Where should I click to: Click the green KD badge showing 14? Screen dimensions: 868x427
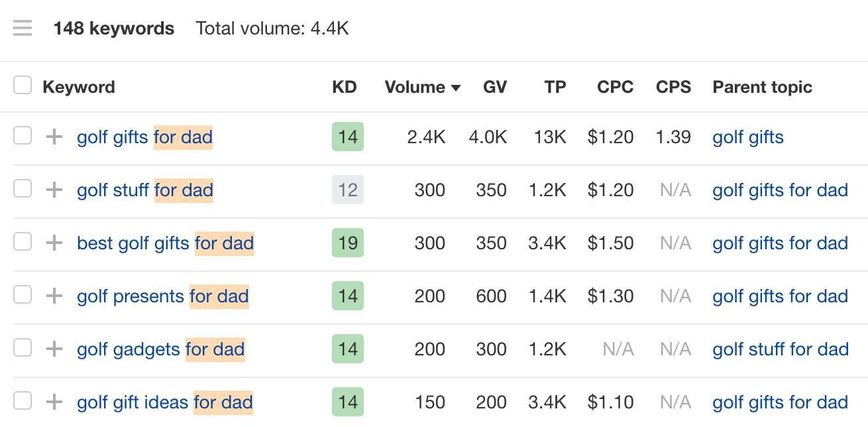pos(347,137)
